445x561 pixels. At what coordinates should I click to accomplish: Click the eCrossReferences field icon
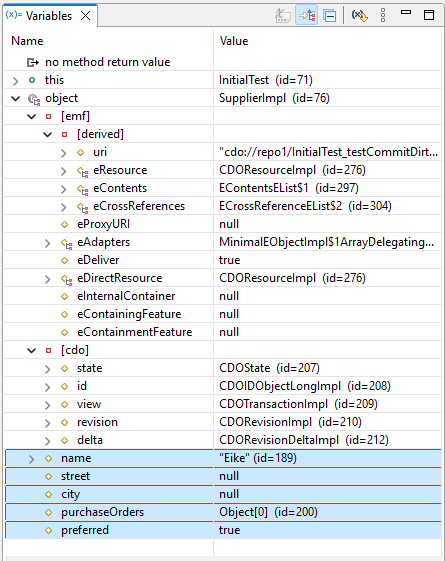83,207
